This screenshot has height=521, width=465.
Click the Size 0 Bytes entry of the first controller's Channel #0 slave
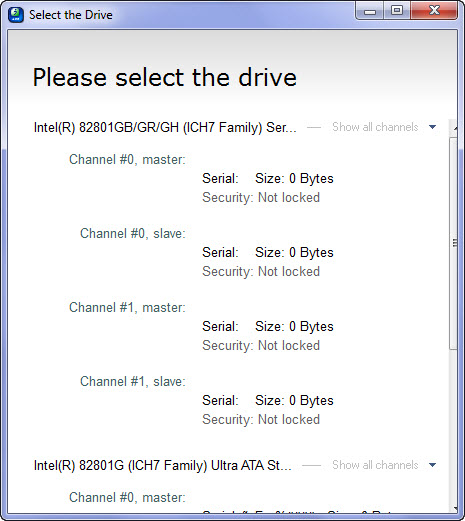tap(294, 253)
